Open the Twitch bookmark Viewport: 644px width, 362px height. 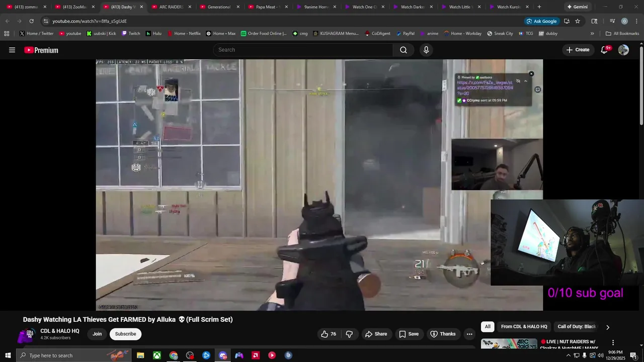click(x=130, y=34)
